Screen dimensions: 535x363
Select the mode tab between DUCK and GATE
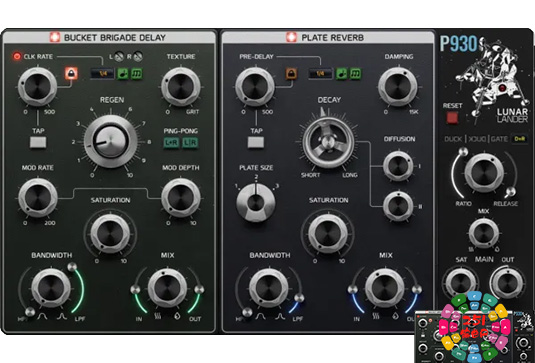point(477,139)
